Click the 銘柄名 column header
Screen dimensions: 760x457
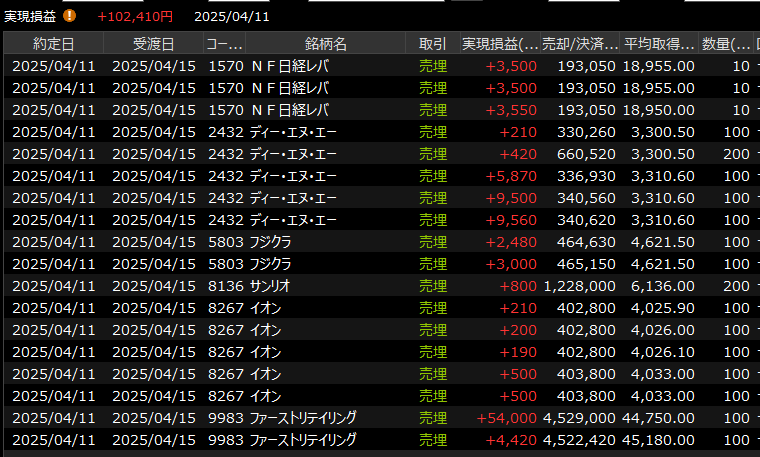point(326,44)
